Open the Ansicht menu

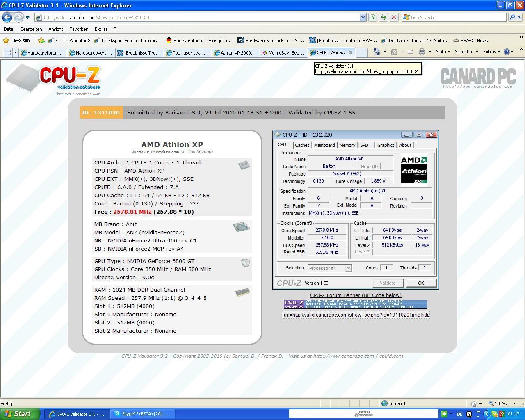56,29
